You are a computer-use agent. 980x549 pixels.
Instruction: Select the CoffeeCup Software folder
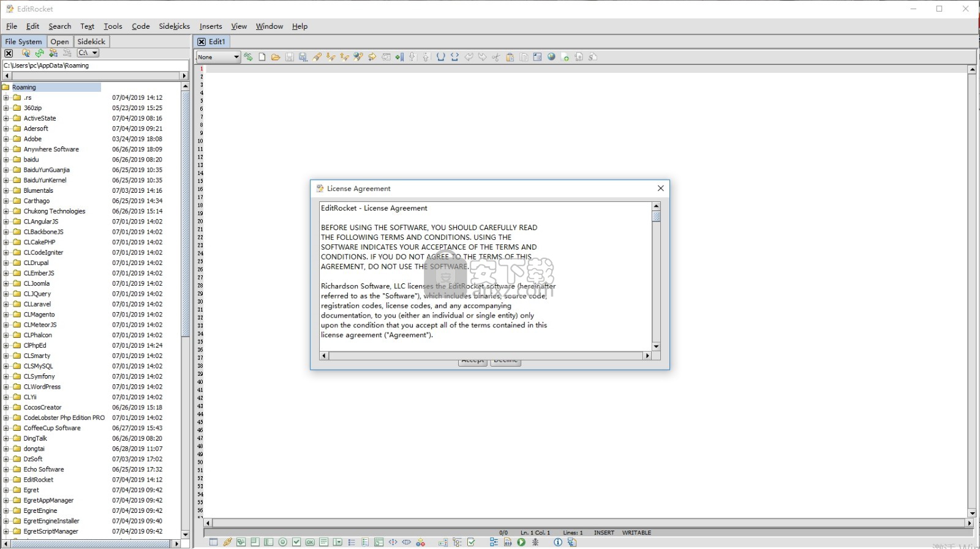[52, 428]
